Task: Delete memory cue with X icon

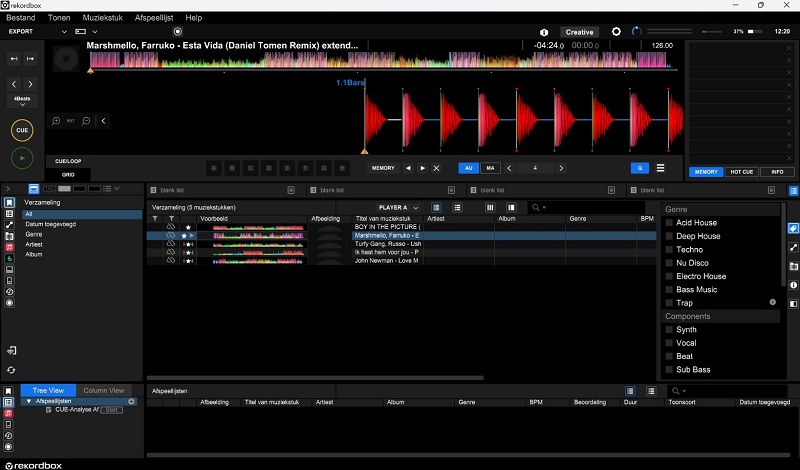Action: pos(436,168)
